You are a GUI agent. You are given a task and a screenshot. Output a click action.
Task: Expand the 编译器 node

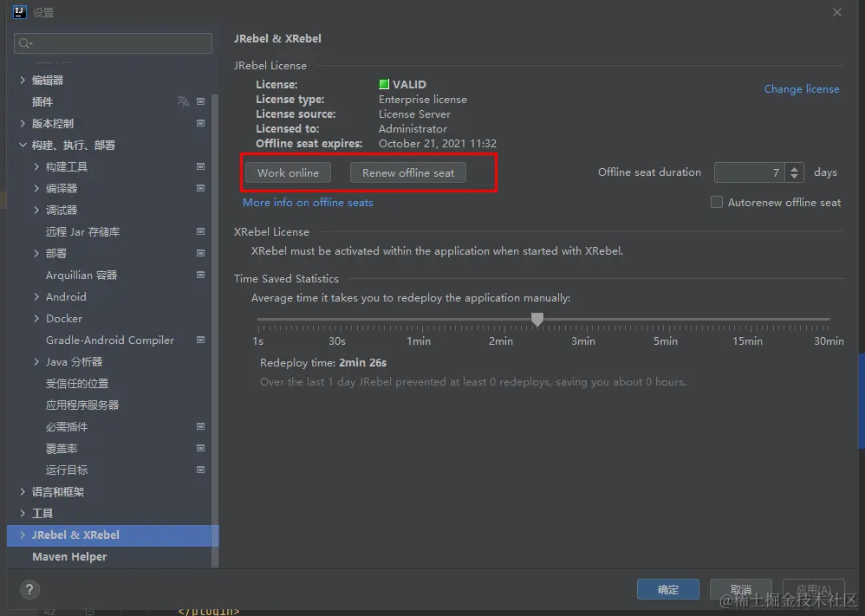pyautogui.click(x=36, y=188)
